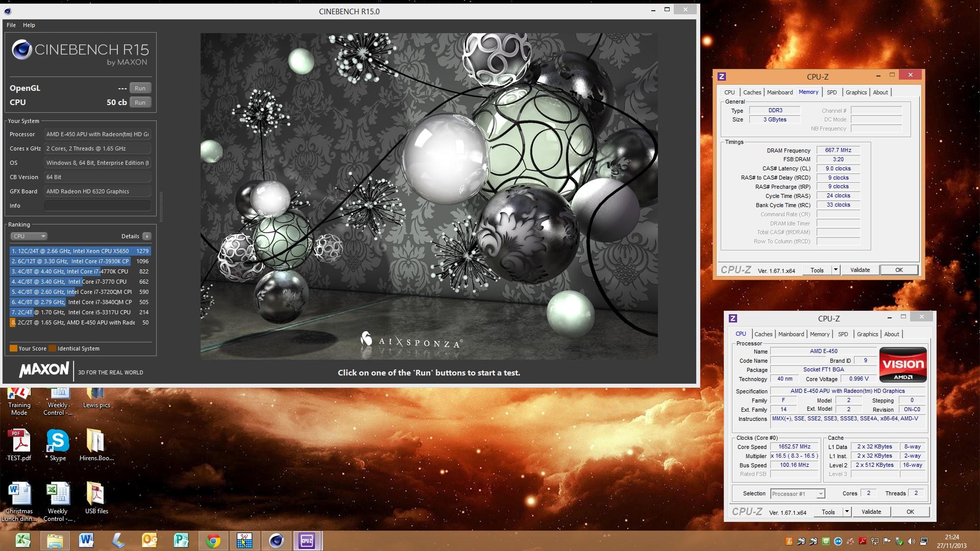Grab the Cinebench left panel splitter handle
Screen dimensions: 980x551
pyautogui.click(x=161, y=207)
